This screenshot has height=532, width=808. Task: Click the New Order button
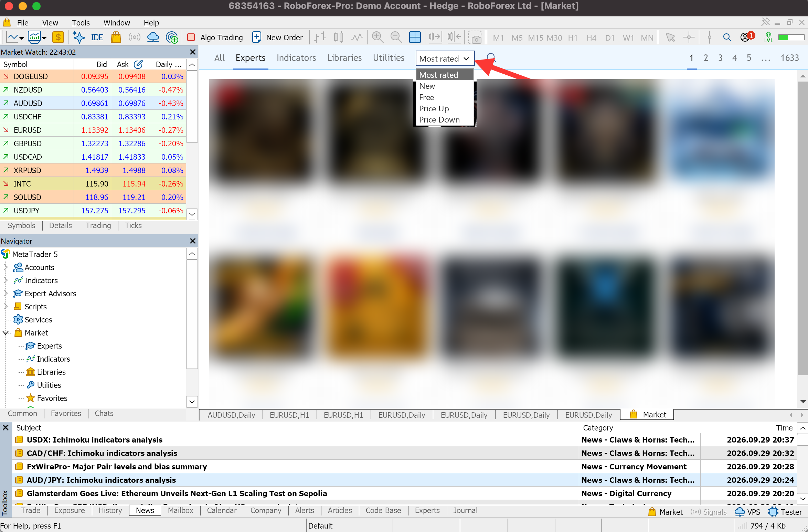click(x=278, y=37)
